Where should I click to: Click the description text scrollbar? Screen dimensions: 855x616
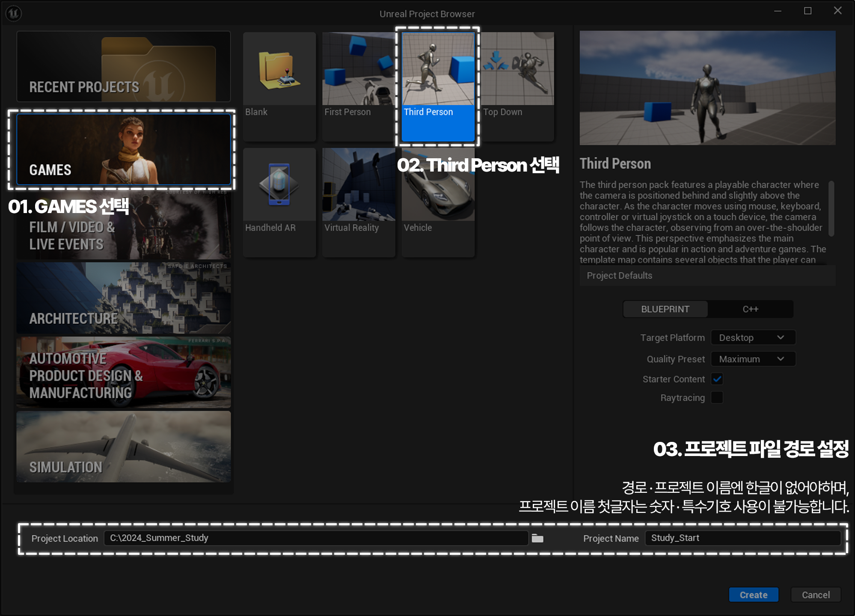click(x=831, y=209)
